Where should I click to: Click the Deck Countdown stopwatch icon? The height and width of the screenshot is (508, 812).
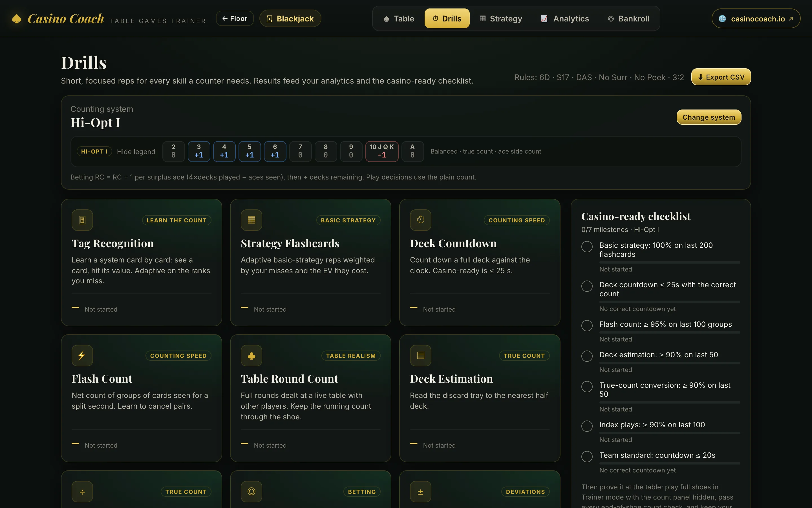pyautogui.click(x=420, y=220)
